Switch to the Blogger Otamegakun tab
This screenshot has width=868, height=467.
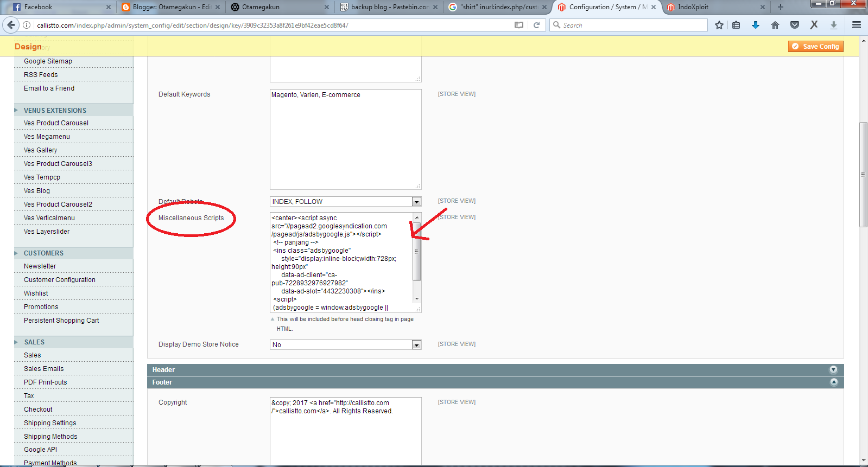170,7
